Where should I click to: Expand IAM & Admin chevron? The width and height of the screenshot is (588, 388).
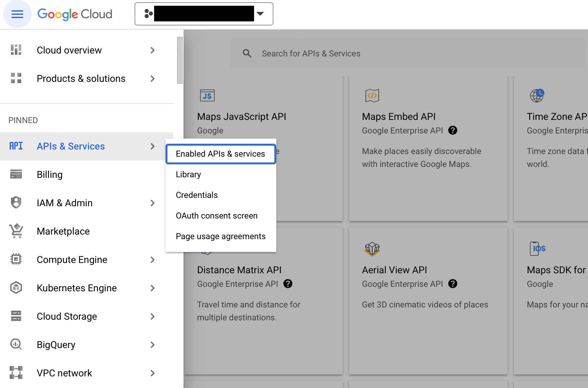[153, 203]
